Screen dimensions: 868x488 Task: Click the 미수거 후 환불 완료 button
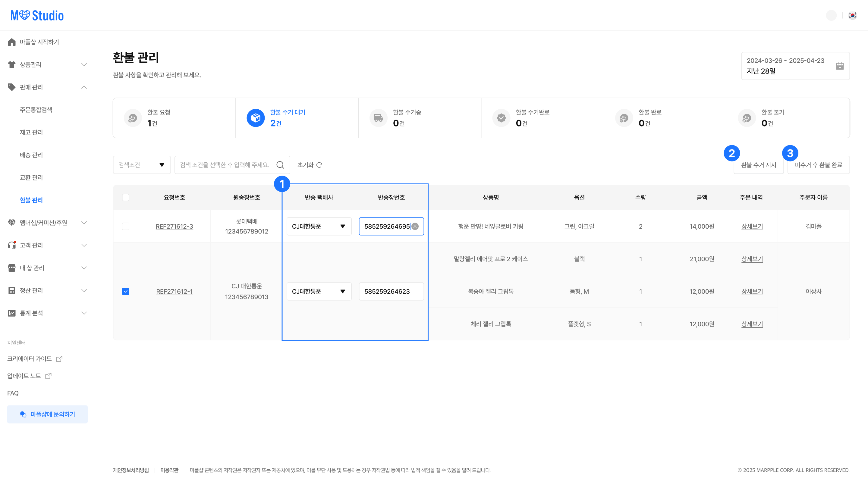pyautogui.click(x=818, y=165)
